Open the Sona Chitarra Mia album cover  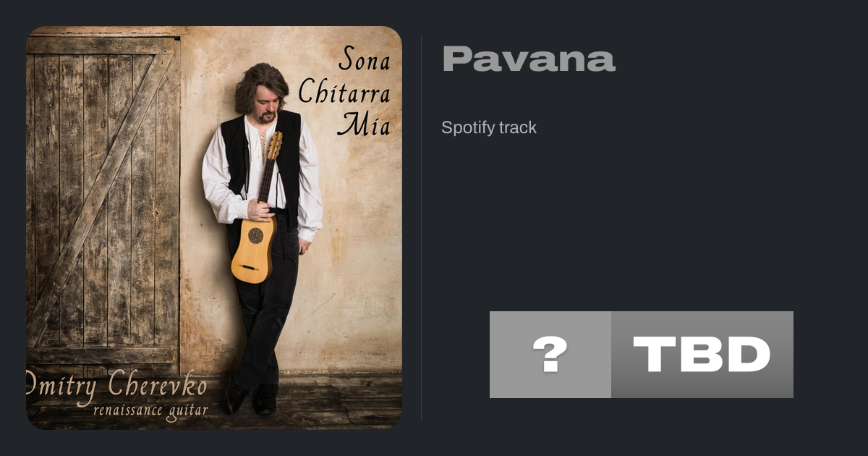(214, 228)
